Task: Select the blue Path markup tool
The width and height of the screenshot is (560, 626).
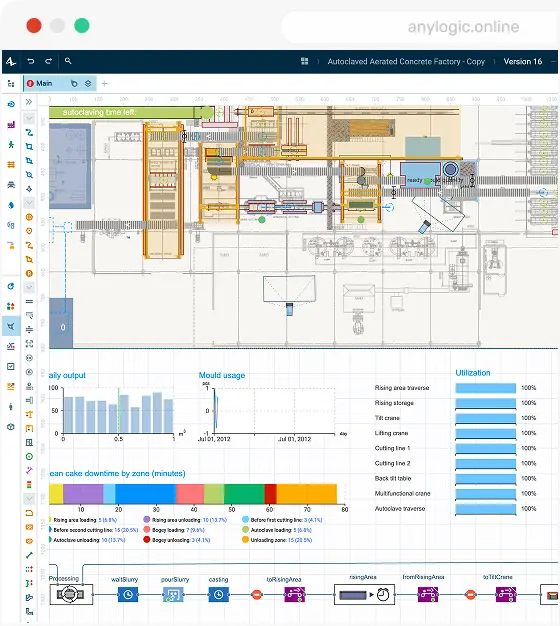Action: pos(29,133)
